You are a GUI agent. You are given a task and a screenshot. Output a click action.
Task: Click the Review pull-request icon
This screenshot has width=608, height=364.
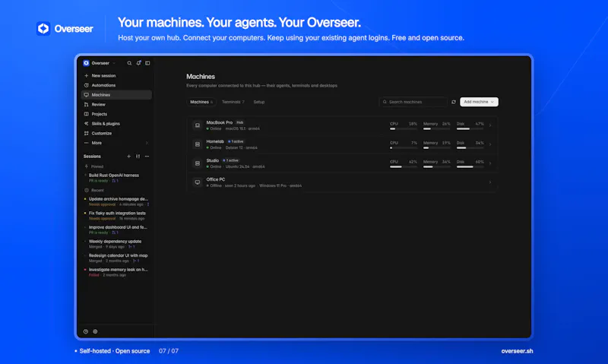[86, 105]
